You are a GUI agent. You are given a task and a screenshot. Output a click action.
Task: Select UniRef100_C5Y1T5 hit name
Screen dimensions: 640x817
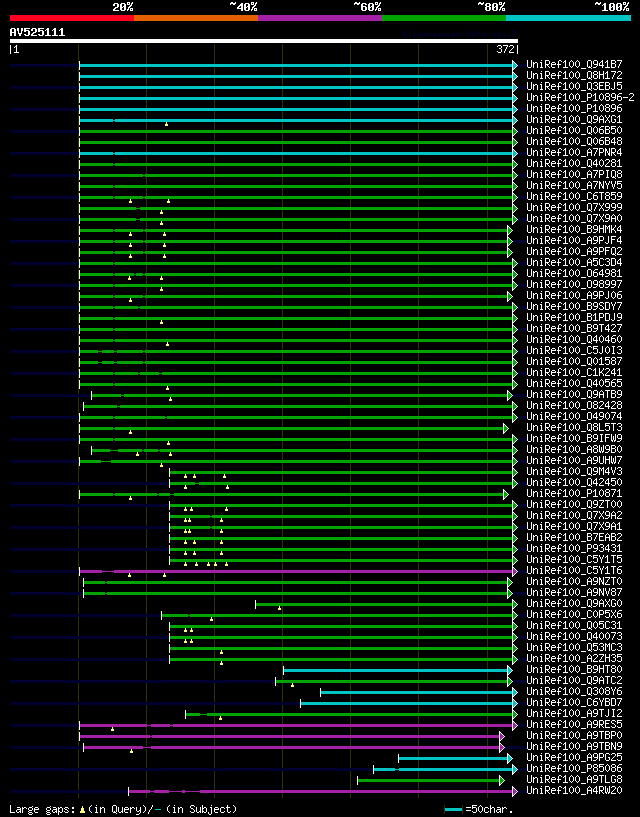point(574,560)
